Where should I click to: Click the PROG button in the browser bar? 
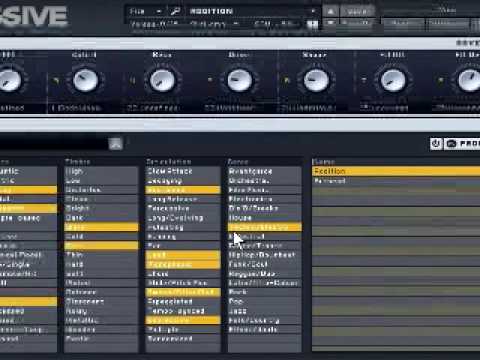(463, 144)
